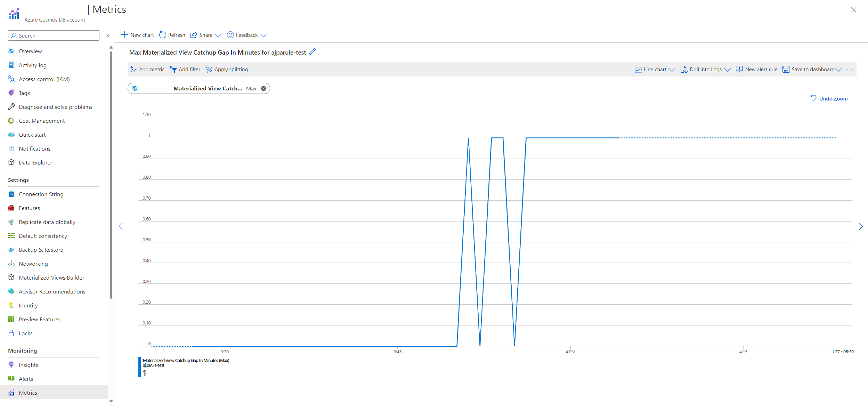Expand the Drill into Logs dropdown
868x402 pixels.
(x=705, y=70)
